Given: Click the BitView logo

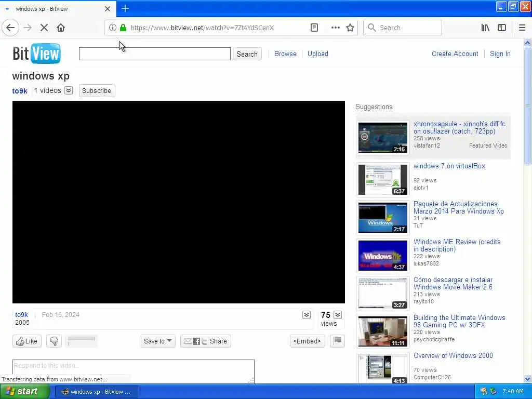Looking at the screenshot, I should 37,54.
